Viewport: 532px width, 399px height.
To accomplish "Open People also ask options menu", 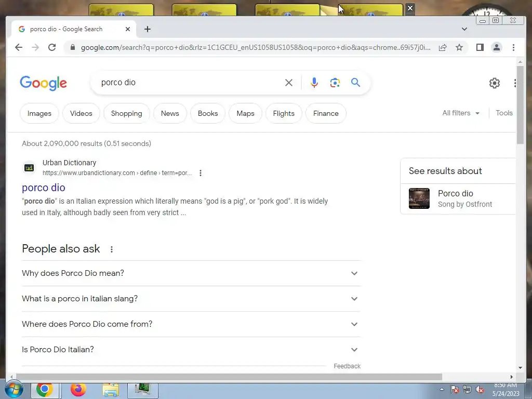I will tap(112, 249).
